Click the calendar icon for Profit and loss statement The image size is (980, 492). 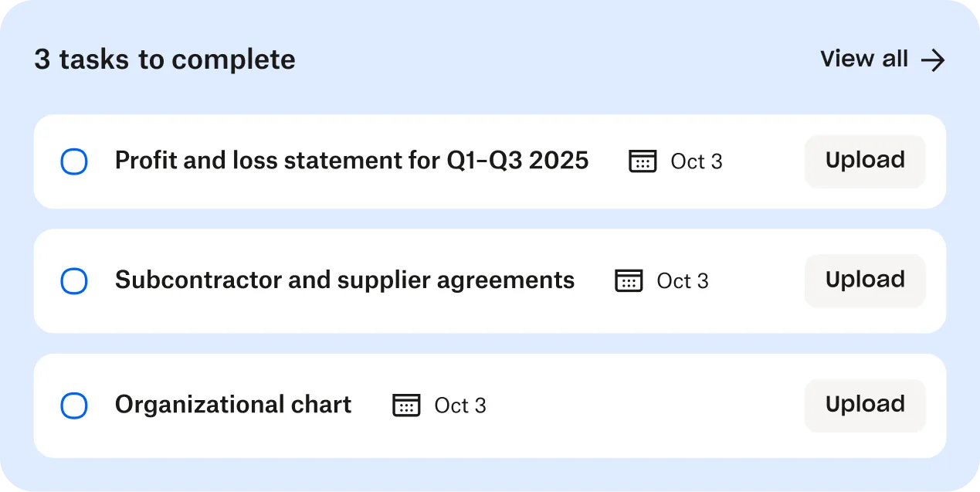point(643,161)
